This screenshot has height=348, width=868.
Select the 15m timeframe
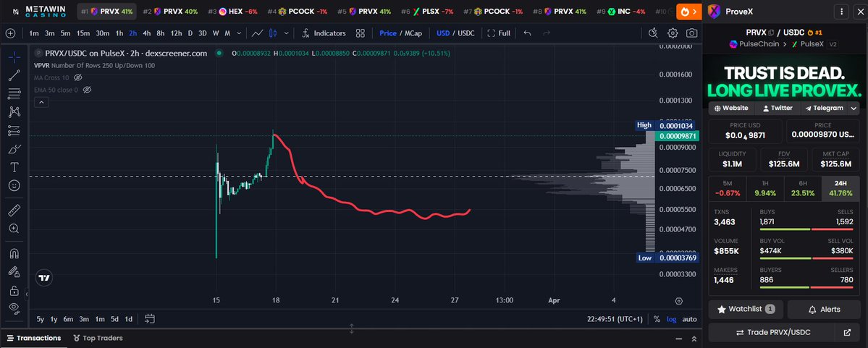coord(83,33)
